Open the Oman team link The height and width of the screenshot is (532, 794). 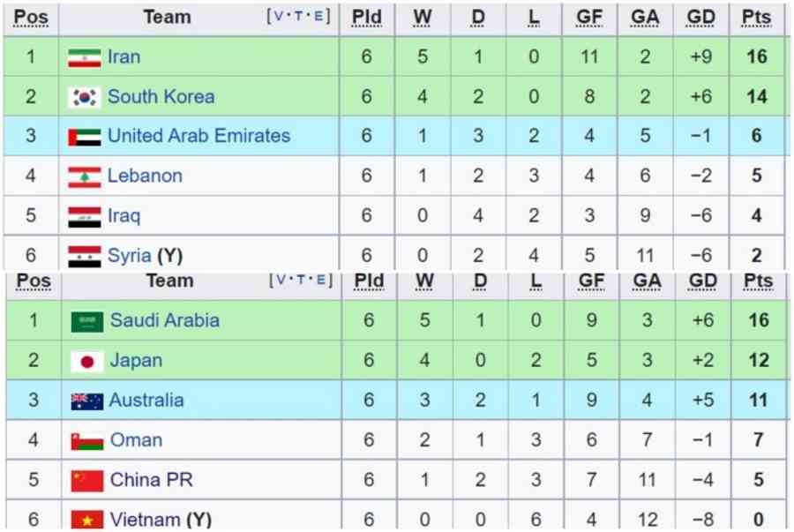[x=136, y=440]
